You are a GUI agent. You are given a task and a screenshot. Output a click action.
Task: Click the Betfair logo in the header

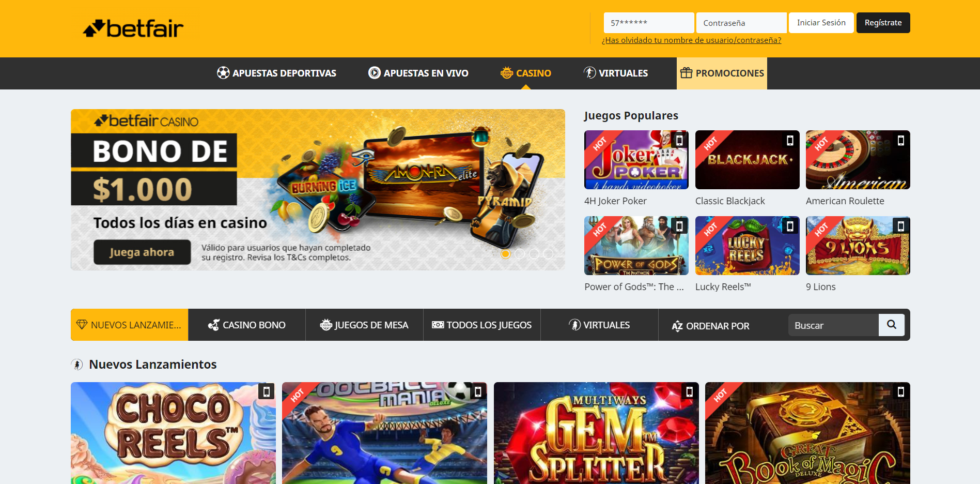point(133,28)
